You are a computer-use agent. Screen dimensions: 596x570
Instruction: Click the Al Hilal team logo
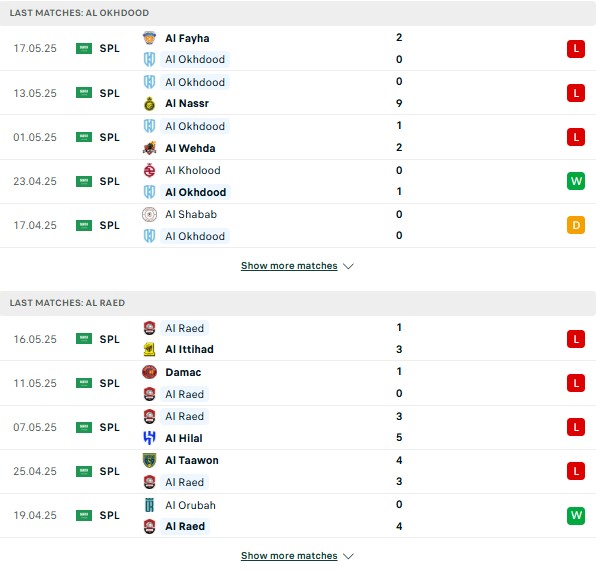pyautogui.click(x=149, y=438)
